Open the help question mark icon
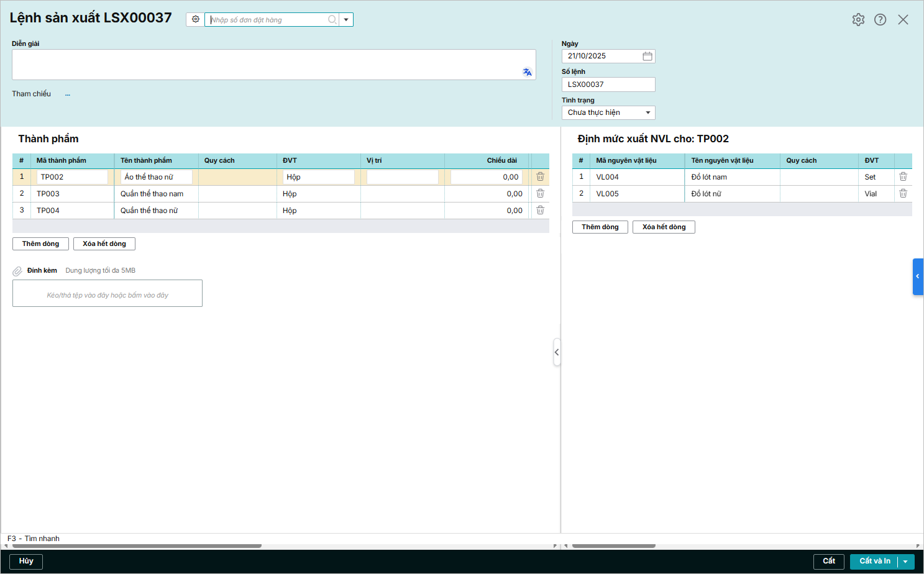Image resolution: width=924 pixels, height=574 pixels. coord(880,20)
